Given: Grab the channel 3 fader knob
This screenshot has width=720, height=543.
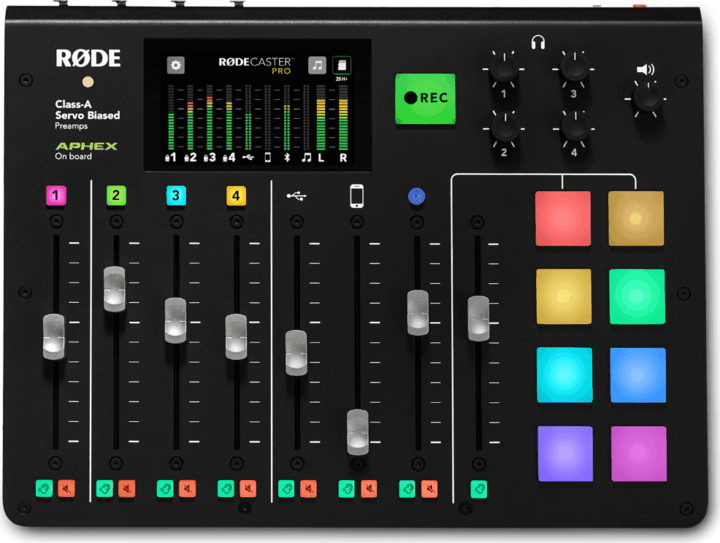Looking at the screenshot, I should (x=175, y=320).
